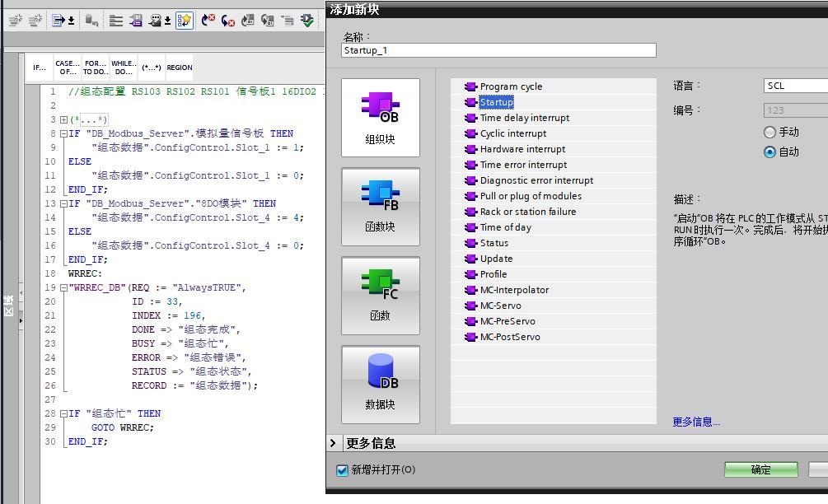Click the first sparkle-lines toolbar icon
The height and width of the screenshot is (504, 828).
[16, 21]
